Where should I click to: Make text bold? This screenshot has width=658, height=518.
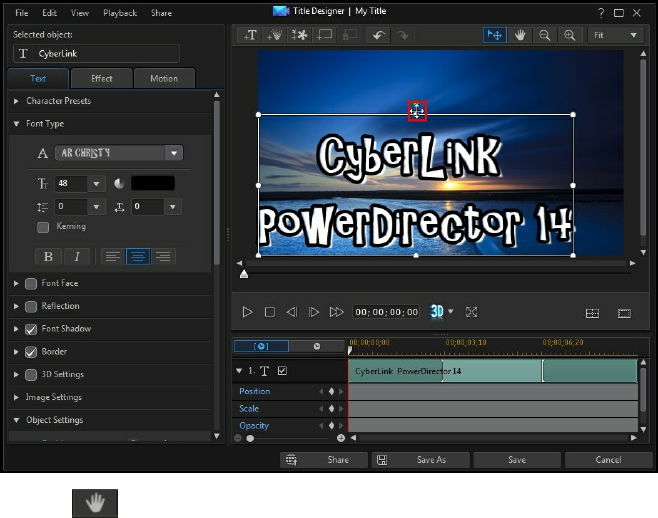pyautogui.click(x=48, y=256)
